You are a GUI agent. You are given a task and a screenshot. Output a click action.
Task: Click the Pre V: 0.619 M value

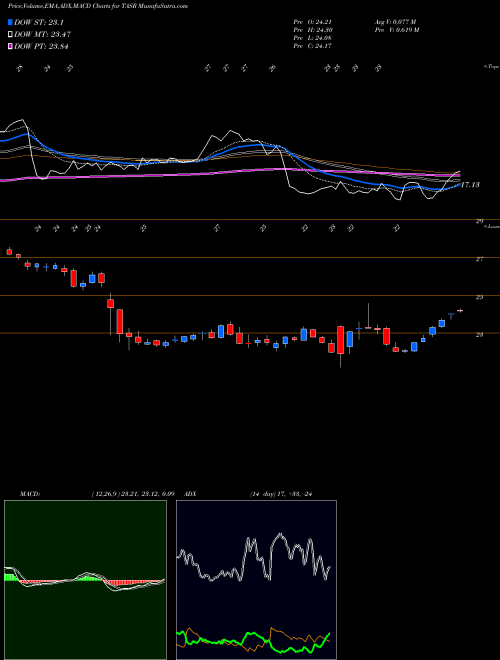click(397, 30)
